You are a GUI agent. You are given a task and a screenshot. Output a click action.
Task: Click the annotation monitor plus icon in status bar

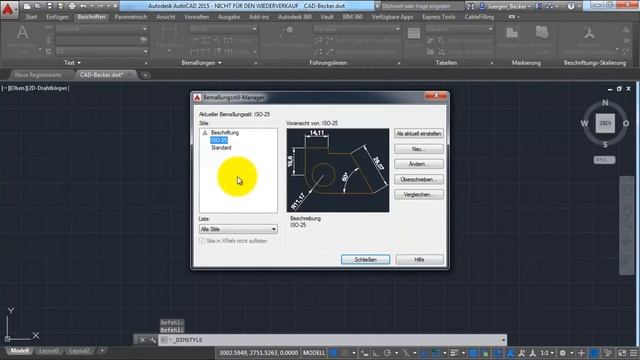(581, 353)
